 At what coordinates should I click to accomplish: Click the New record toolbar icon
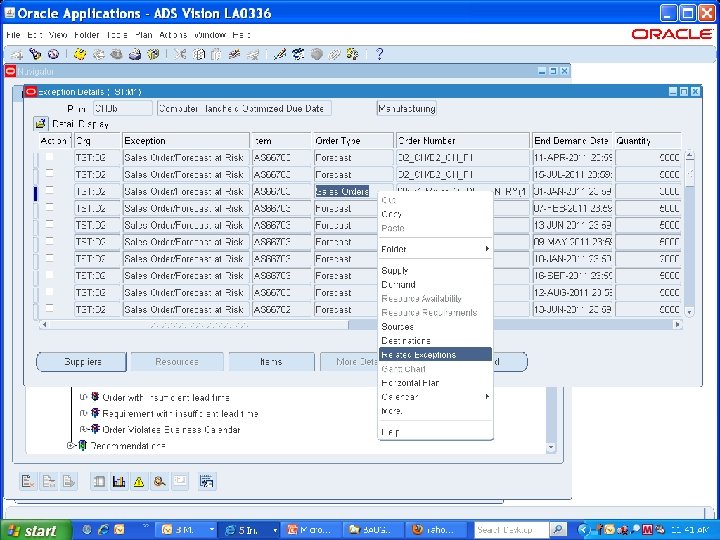(x=17, y=55)
